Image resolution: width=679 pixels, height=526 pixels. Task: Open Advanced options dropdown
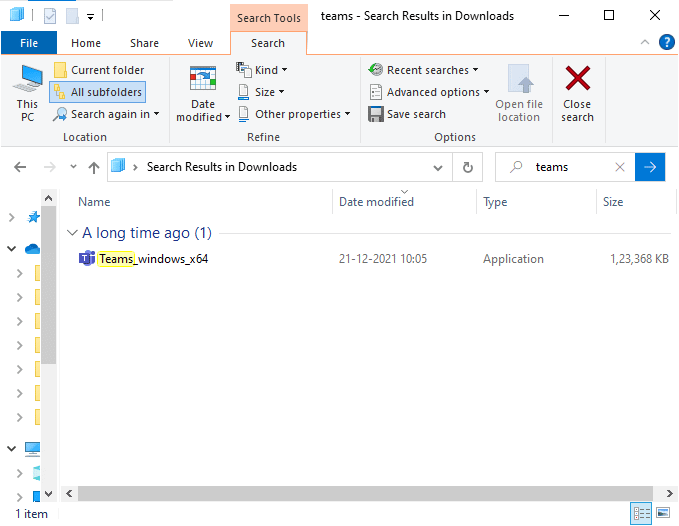click(x=429, y=92)
